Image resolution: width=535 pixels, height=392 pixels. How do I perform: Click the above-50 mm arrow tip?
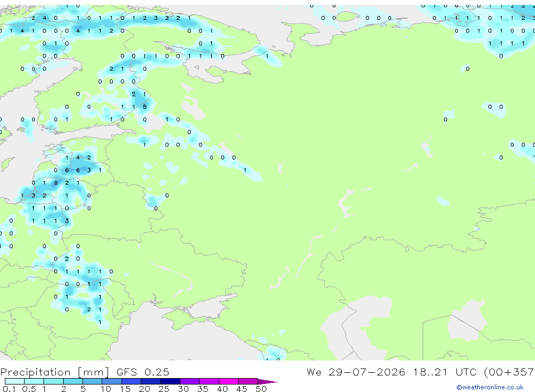tap(267, 382)
